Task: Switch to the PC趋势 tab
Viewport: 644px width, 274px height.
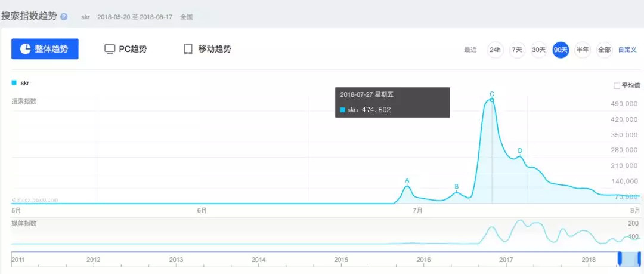Action: (x=126, y=49)
